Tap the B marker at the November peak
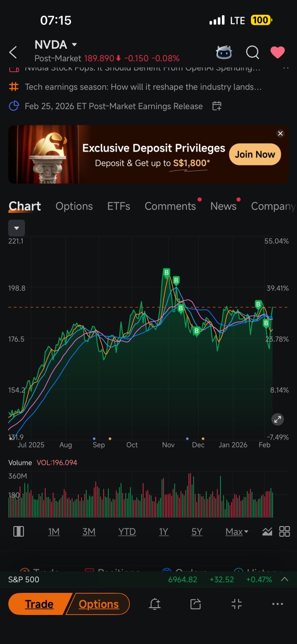Image resolution: width=297 pixels, height=644 pixels. [x=167, y=273]
